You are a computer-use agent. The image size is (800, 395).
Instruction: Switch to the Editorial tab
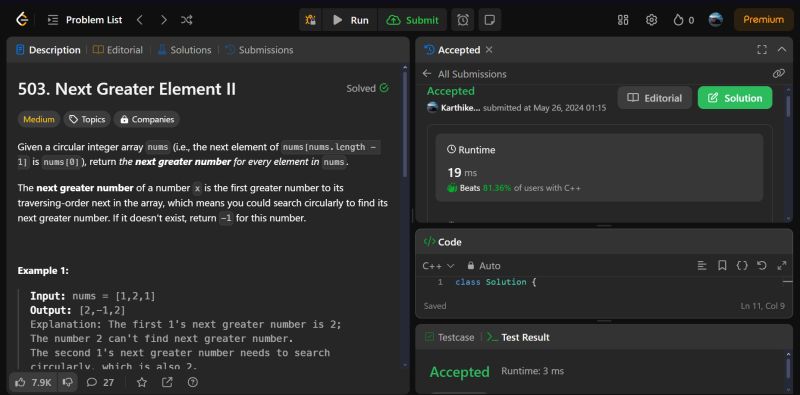point(118,50)
